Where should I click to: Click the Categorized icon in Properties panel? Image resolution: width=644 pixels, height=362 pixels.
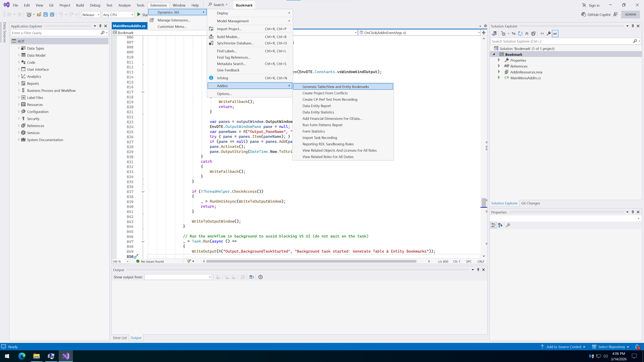(x=494, y=225)
